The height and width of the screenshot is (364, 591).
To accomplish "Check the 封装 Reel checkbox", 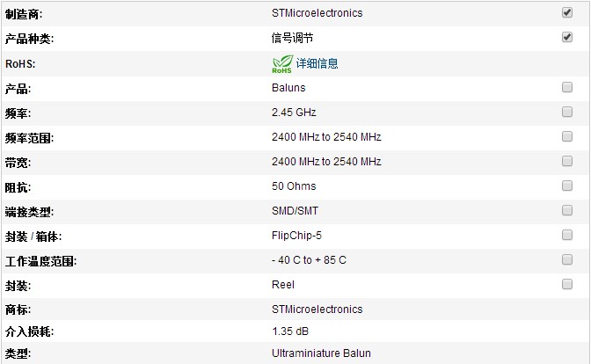I will [x=567, y=284].
